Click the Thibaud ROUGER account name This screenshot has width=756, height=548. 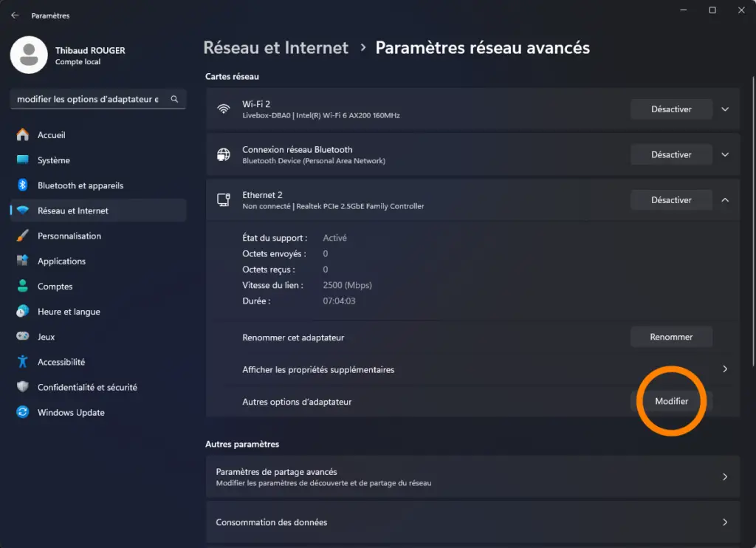click(x=90, y=50)
